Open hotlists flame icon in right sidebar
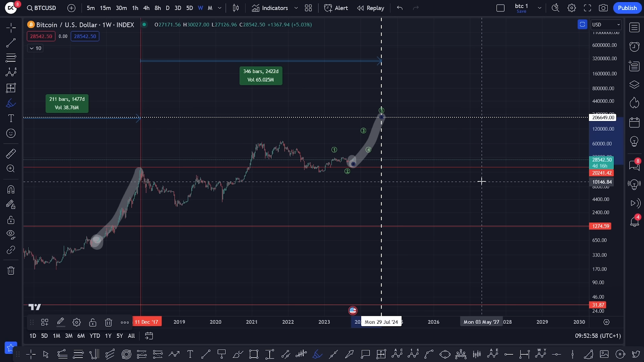The width and height of the screenshot is (644, 362). click(634, 103)
